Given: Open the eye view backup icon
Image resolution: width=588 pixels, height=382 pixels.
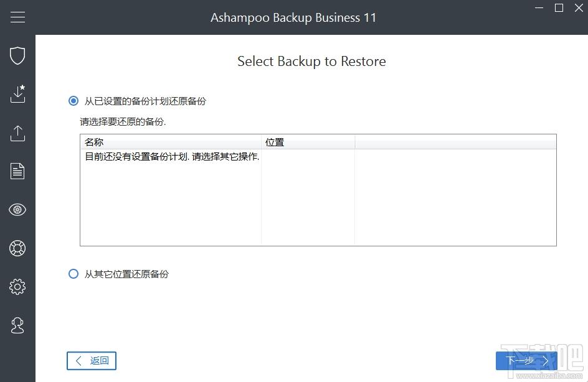Looking at the screenshot, I should [17, 210].
